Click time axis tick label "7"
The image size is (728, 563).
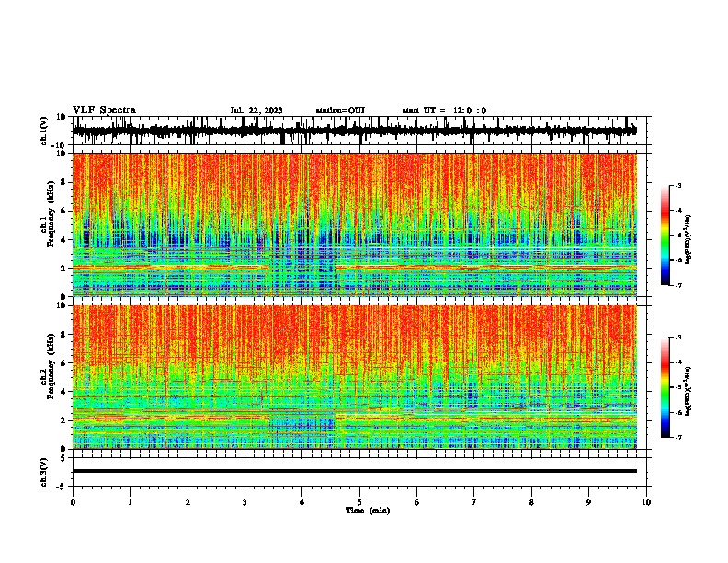pos(474,502)
